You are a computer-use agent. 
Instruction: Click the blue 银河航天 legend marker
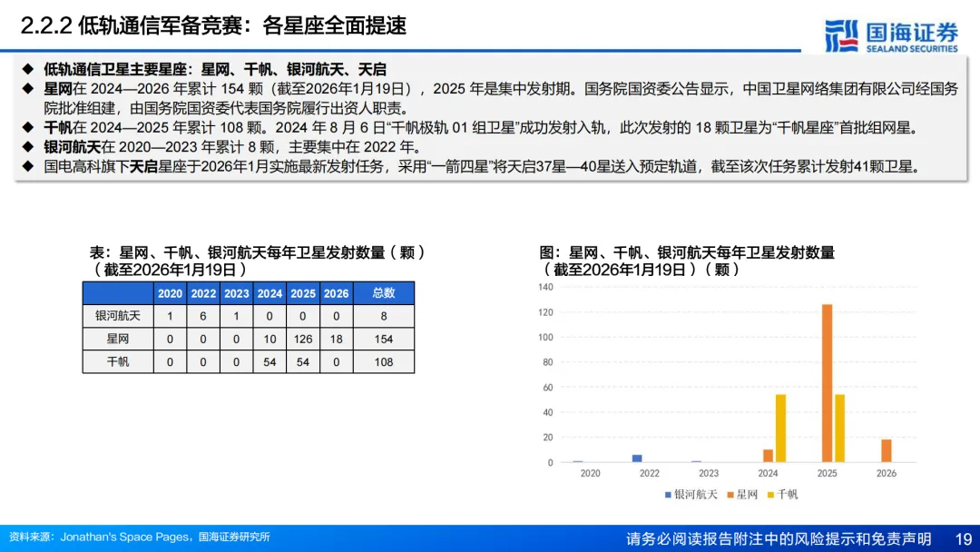(x=668, y=495)
